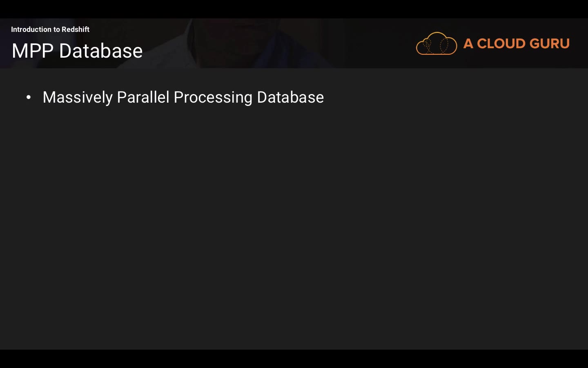Click "Database" in the MPP Database title
Screen dimensions: 588x368
[x=101, y=51]
